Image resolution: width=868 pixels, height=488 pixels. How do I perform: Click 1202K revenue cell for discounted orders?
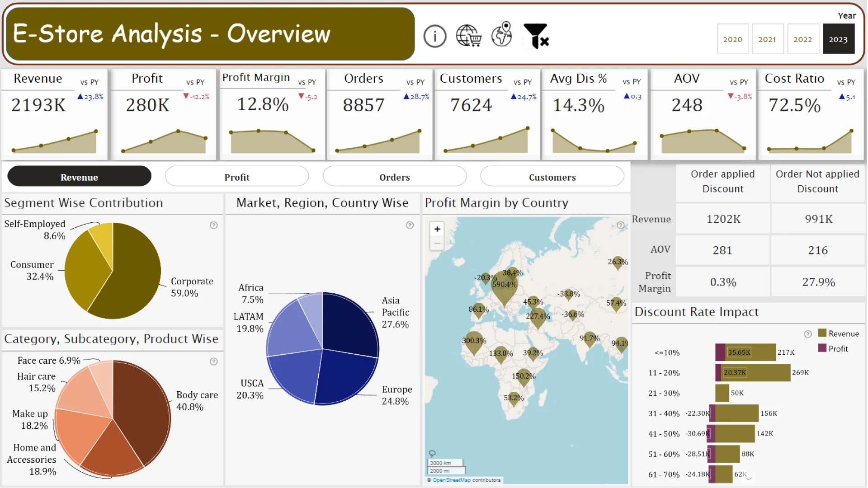pos(723,219)
